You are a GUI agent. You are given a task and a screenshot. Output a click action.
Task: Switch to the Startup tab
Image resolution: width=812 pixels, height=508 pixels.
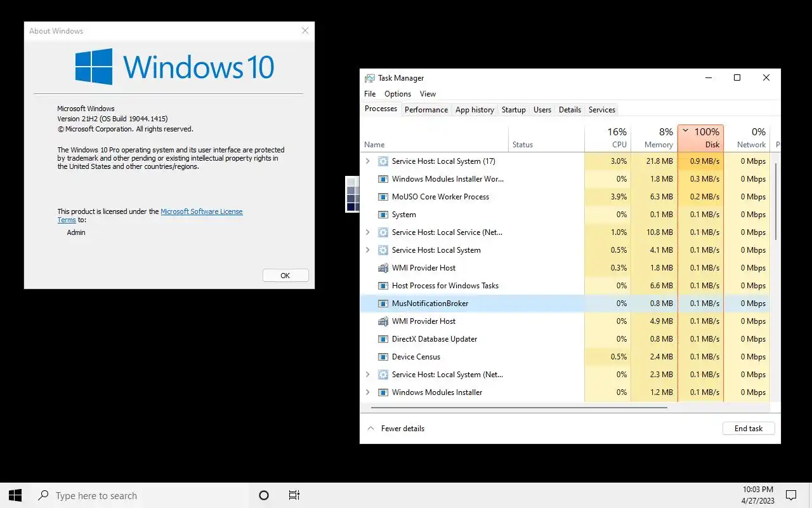(x=514, y=110)
